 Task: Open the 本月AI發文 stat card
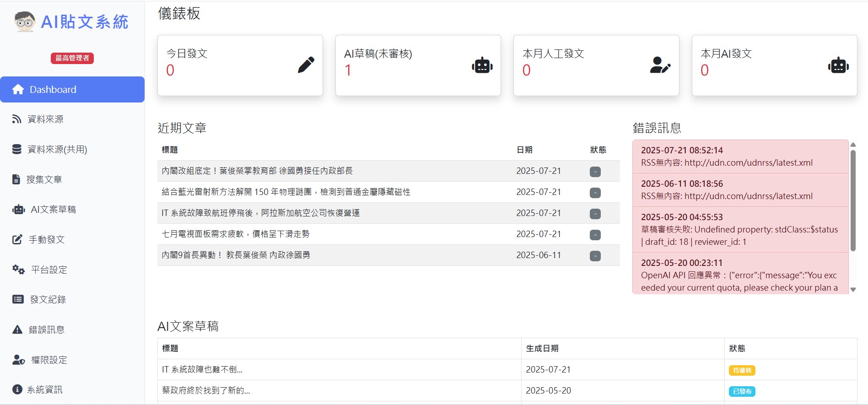[774, 65]
